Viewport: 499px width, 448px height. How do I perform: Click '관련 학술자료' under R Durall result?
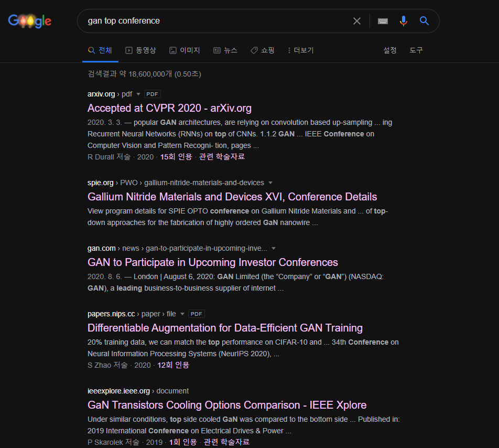(x=222, y=157)
